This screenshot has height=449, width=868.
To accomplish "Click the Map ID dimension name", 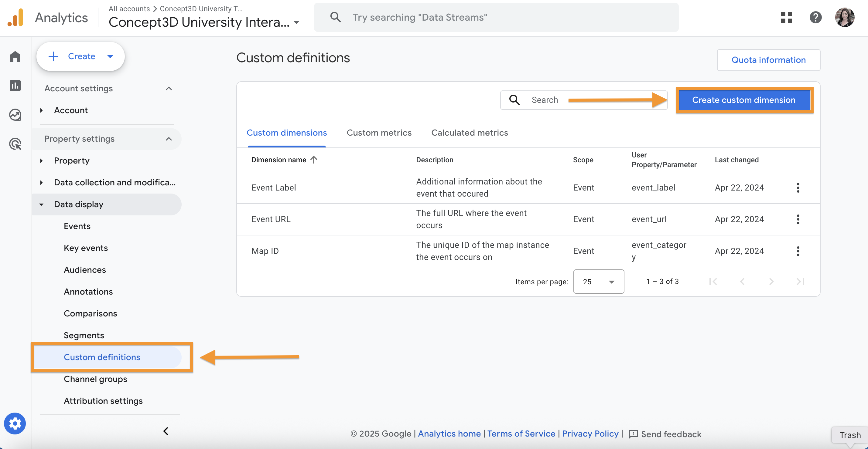I will tap(265, 251).
